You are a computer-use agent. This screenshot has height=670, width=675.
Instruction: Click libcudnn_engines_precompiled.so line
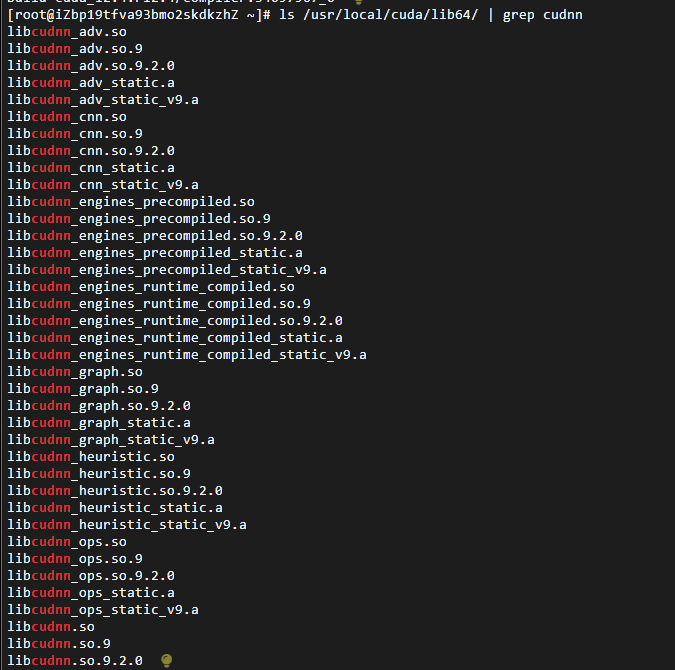coord(131,202)
